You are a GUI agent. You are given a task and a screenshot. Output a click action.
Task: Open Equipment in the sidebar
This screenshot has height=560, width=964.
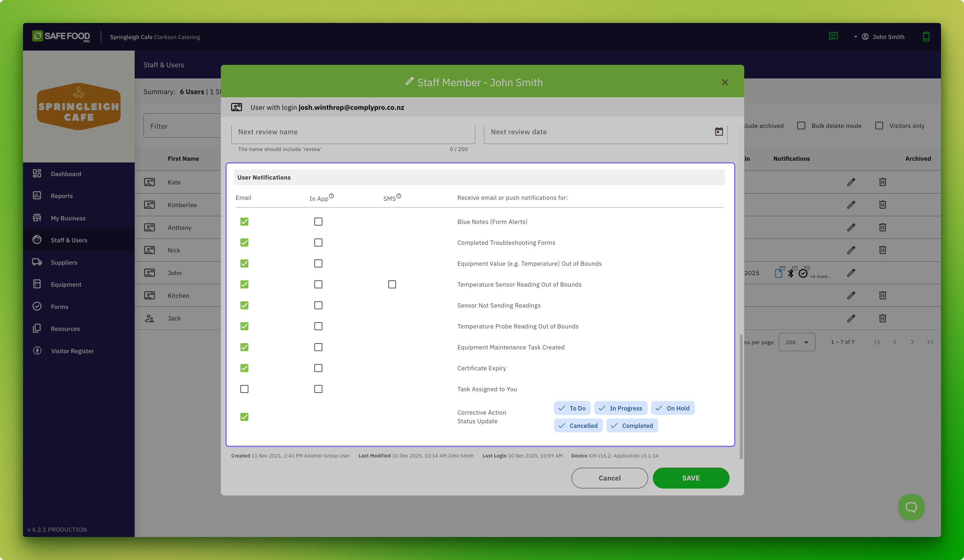pos(66,285)
